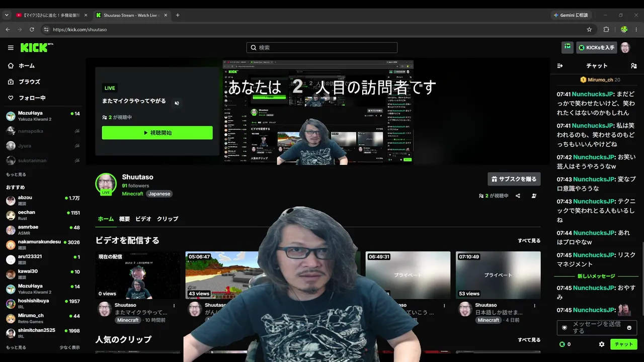Image resolution: width=644 pixels, height=362 pixels.
Task: Open options for the 日本語しか話せま video
Action: (535, 305)
